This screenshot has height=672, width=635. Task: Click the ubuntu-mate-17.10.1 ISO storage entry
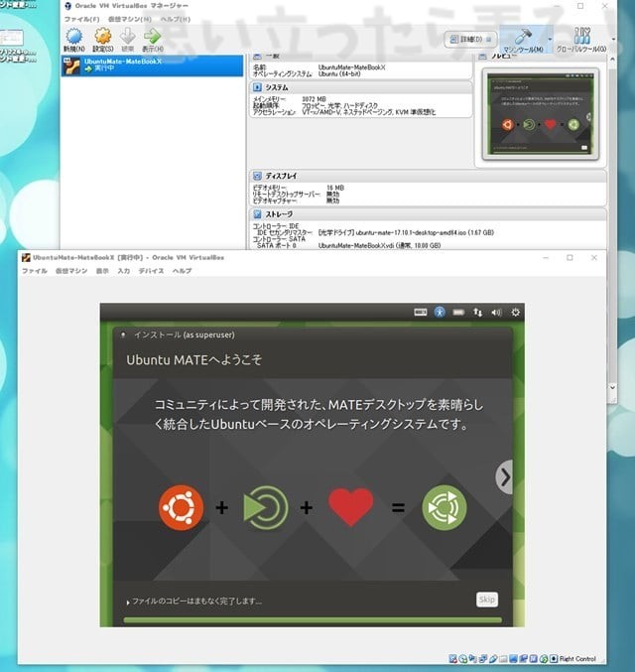click(x=406, y=232)
